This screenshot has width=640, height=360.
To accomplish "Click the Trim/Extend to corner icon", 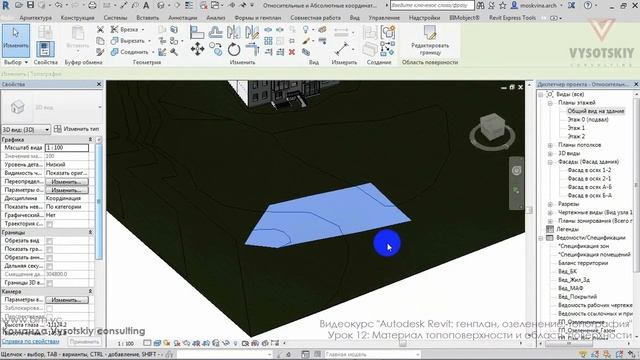I will pos(252,49).
